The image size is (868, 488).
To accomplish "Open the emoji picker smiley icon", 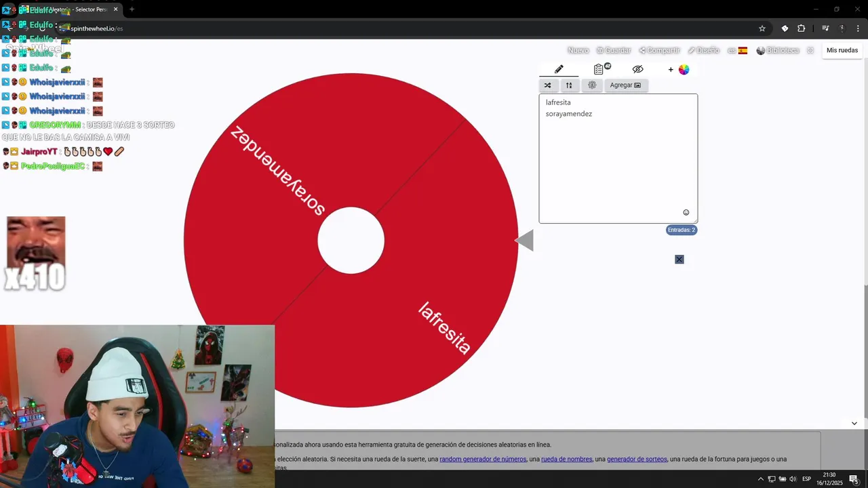I will [x=686, y=213].
